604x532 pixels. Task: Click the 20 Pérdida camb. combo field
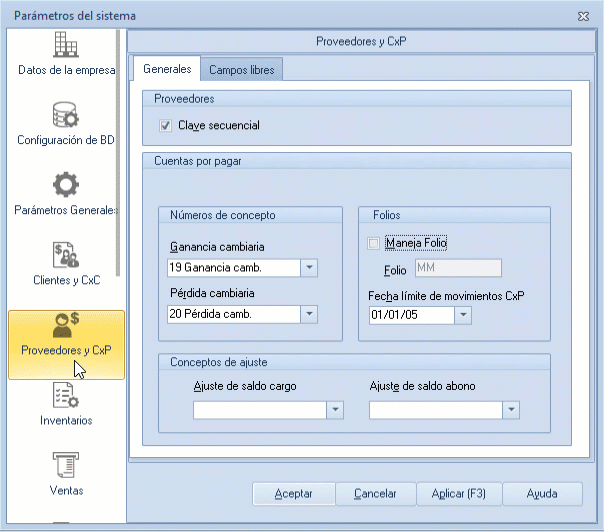click(x=234, y=314)
